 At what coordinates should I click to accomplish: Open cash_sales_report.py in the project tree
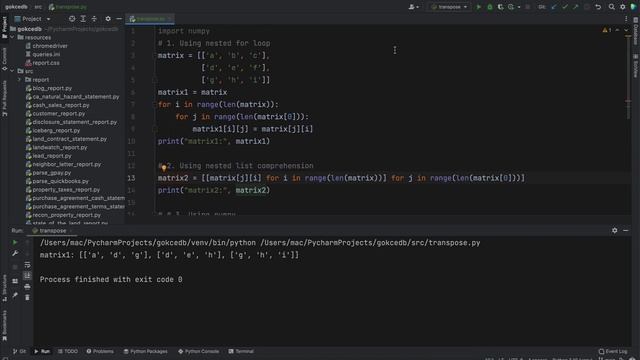coord(61,105)
